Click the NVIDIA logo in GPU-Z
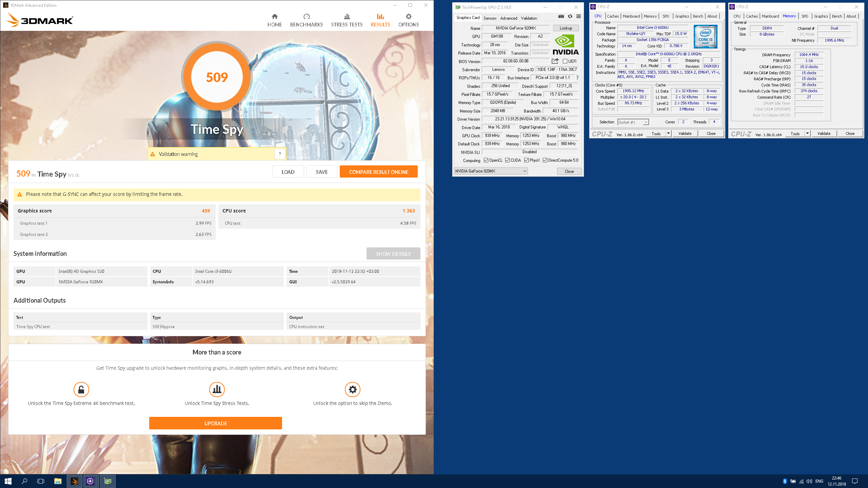This screenshot has width=868, height=488. point(566,45)
